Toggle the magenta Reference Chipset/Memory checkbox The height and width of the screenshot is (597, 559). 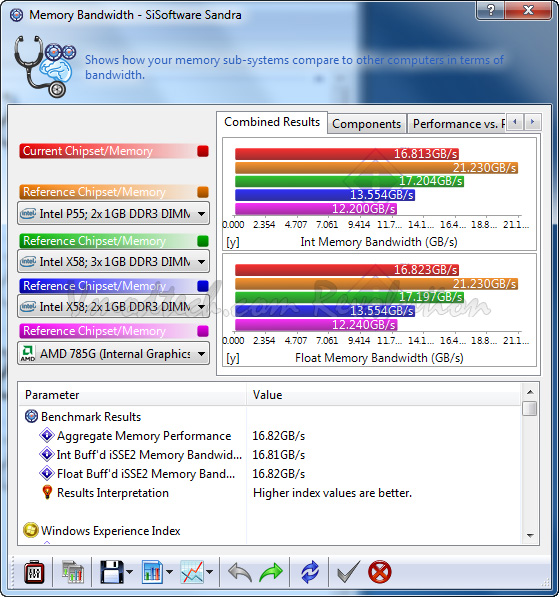203,331
